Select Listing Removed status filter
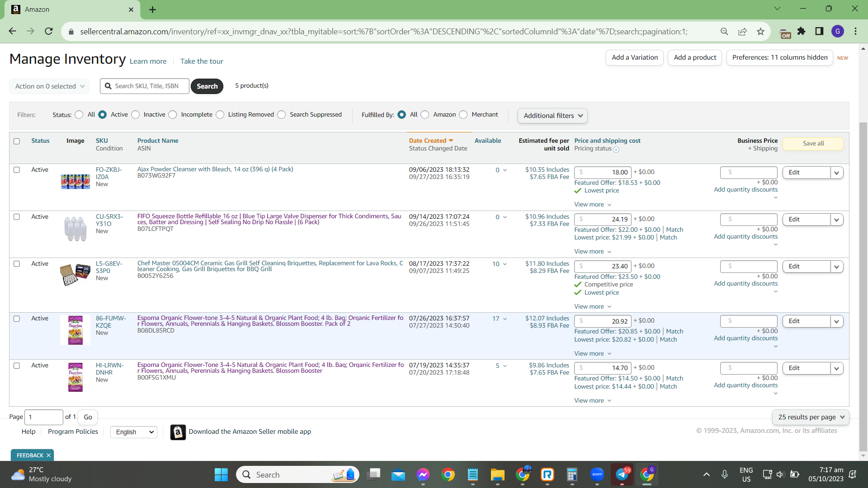Screen dimensions: 868x488 220,115
